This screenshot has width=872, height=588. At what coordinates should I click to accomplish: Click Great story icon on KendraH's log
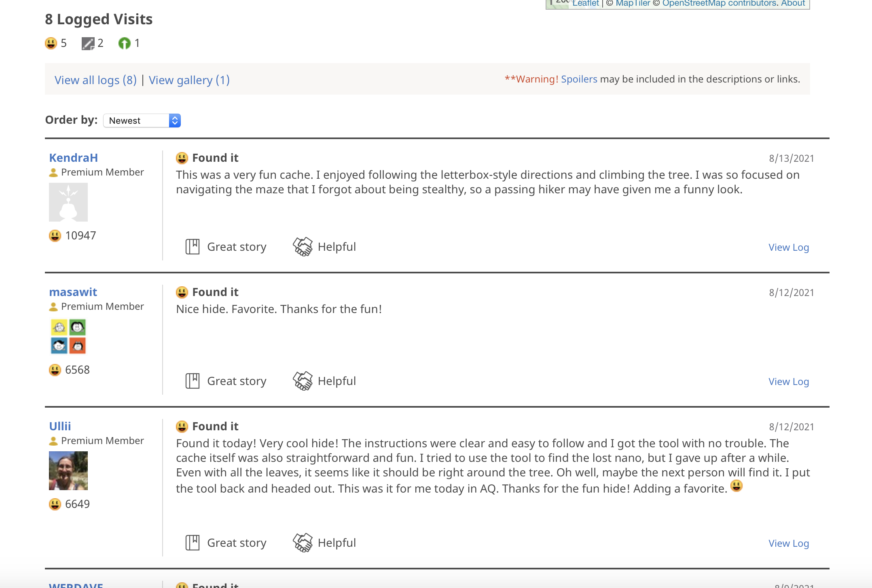193,247
